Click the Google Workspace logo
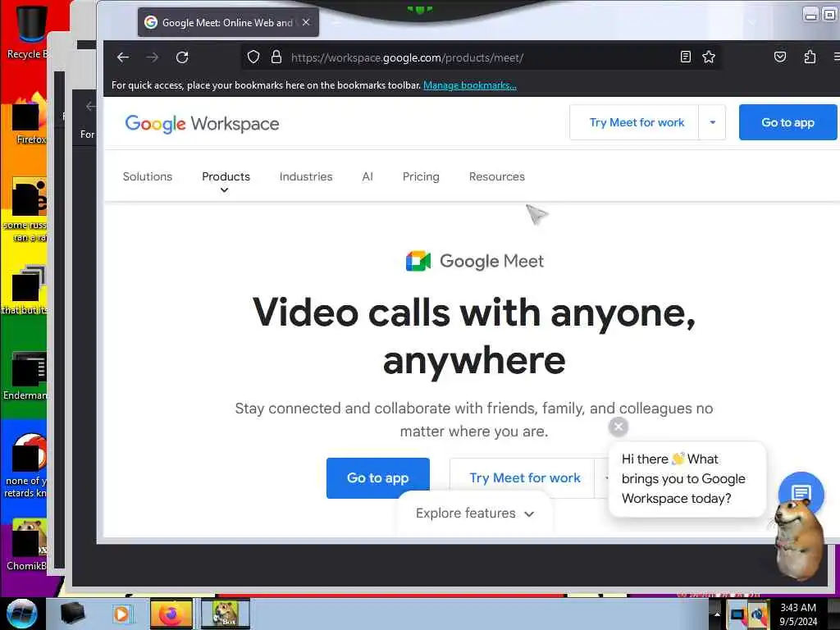Image resolution: width=840 pixels, height=630 pixels. (202, 124)
